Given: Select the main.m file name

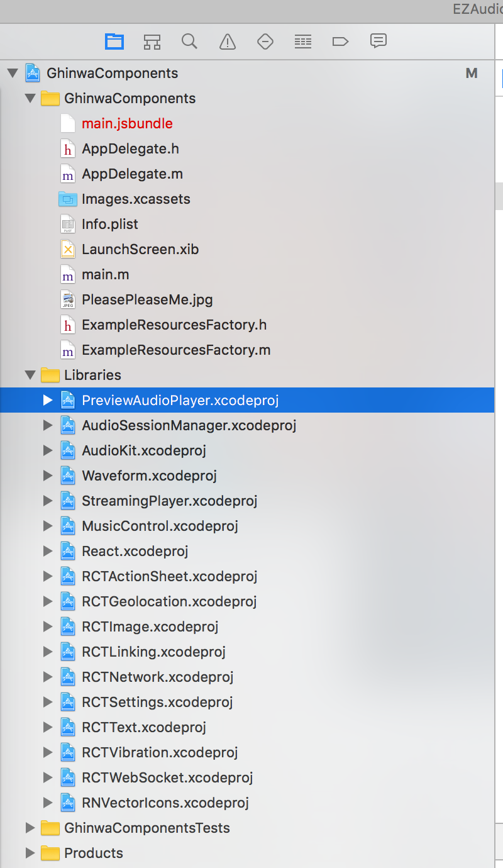Looking at the screenshot, I should point(105,274).
